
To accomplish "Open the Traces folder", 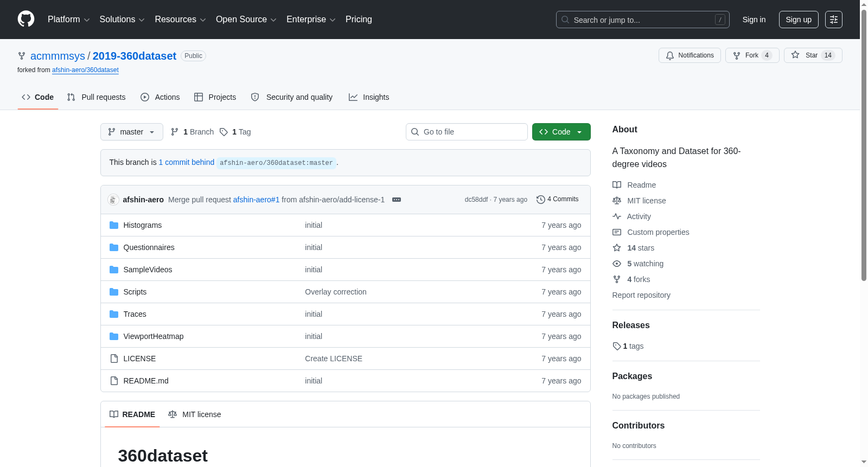I will [135, 314].
